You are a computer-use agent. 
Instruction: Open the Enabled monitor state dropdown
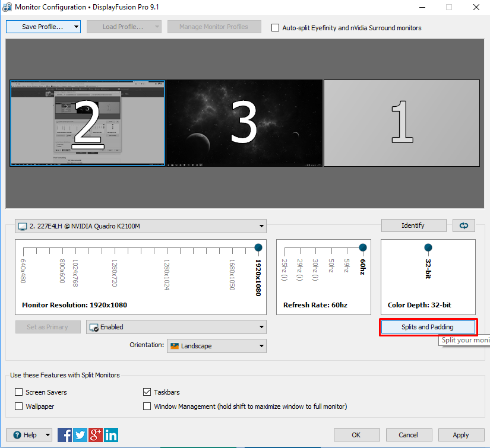point(176,327)
